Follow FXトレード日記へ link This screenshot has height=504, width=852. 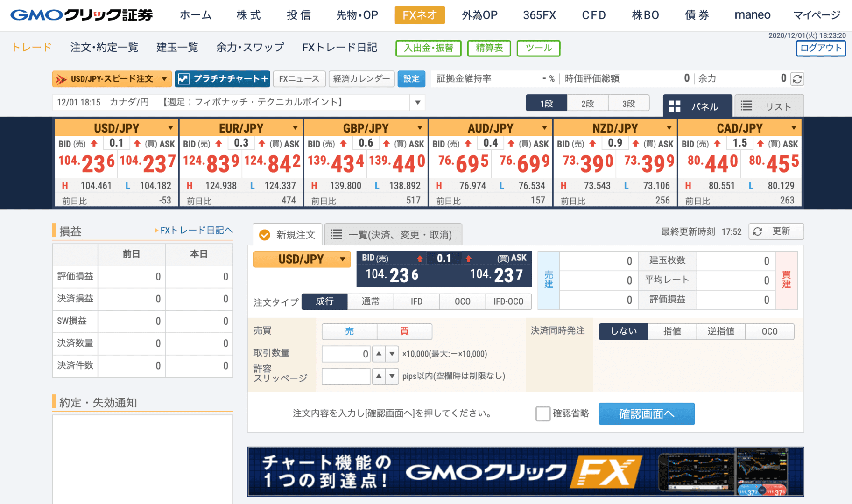tap(194, 231)
